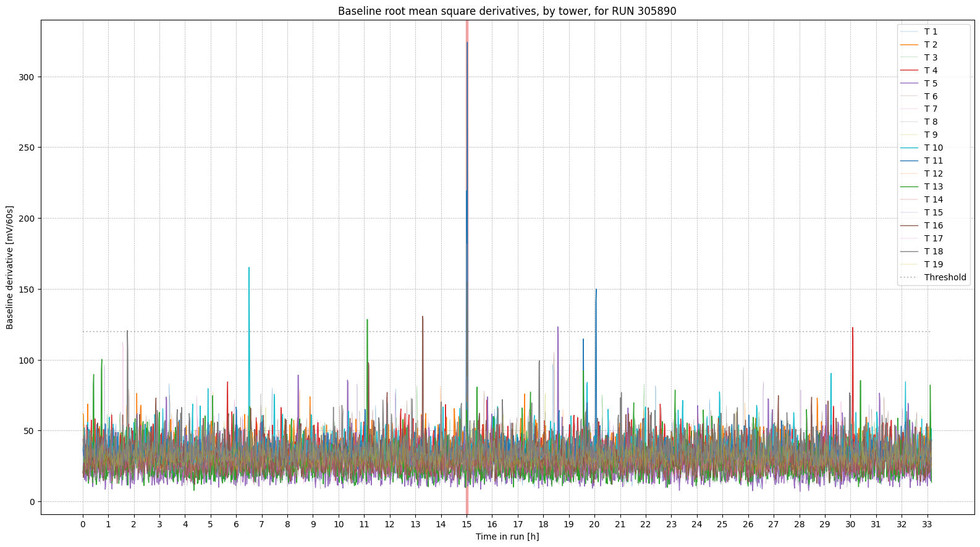Click the T 4 legend label
Image resolution: width=980 pixels, height=547 pixels.
[931, 70]
